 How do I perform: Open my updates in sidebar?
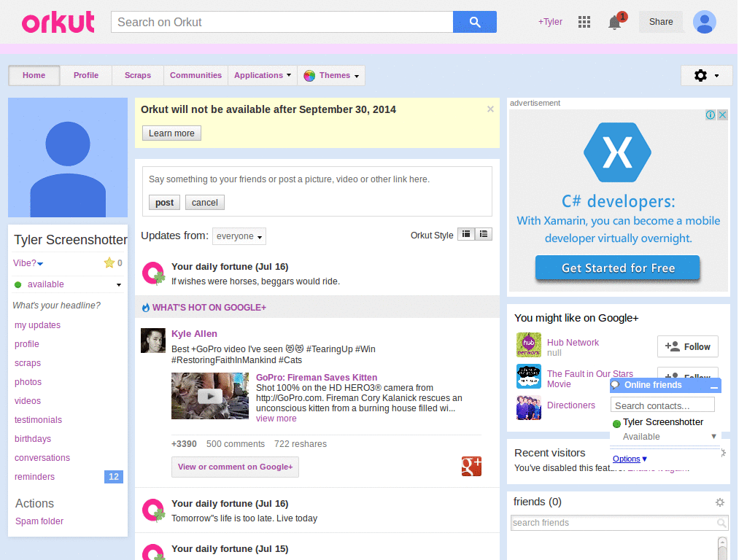[x=38, y=325]
